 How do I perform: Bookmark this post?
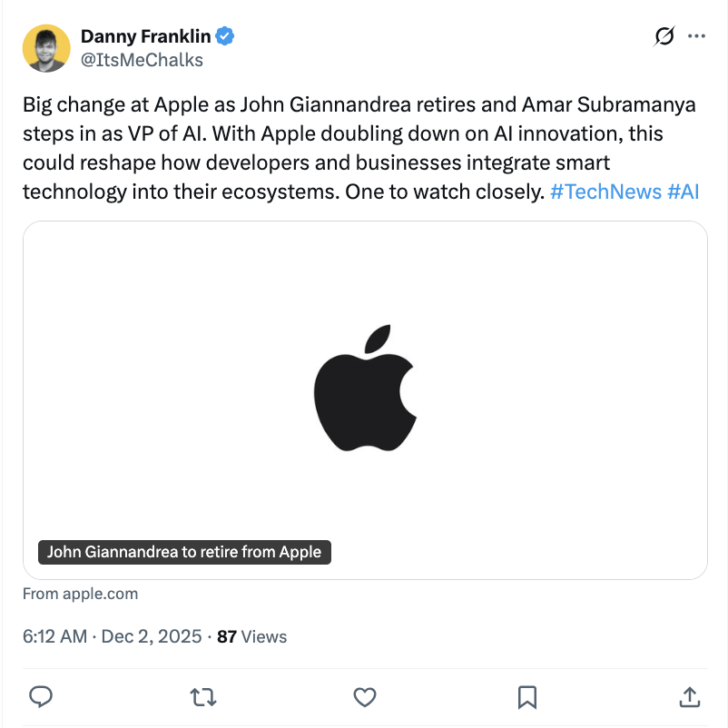[526, 696]
